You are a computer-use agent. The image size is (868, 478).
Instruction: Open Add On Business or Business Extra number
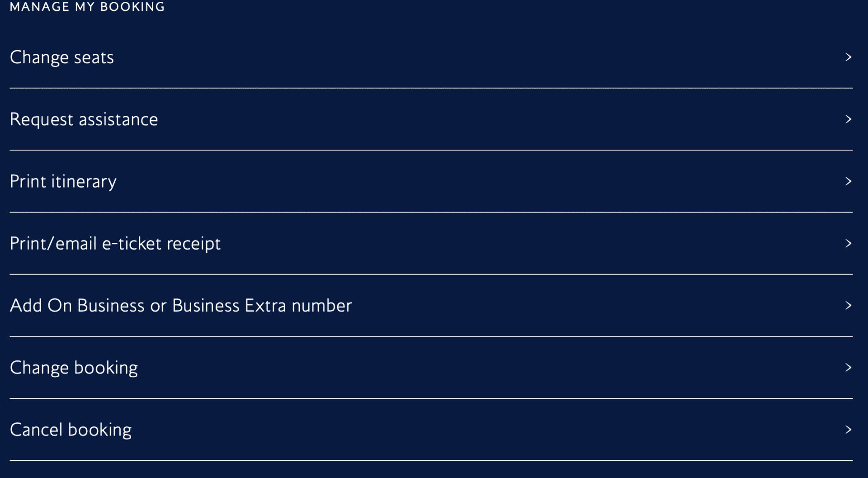181,305
